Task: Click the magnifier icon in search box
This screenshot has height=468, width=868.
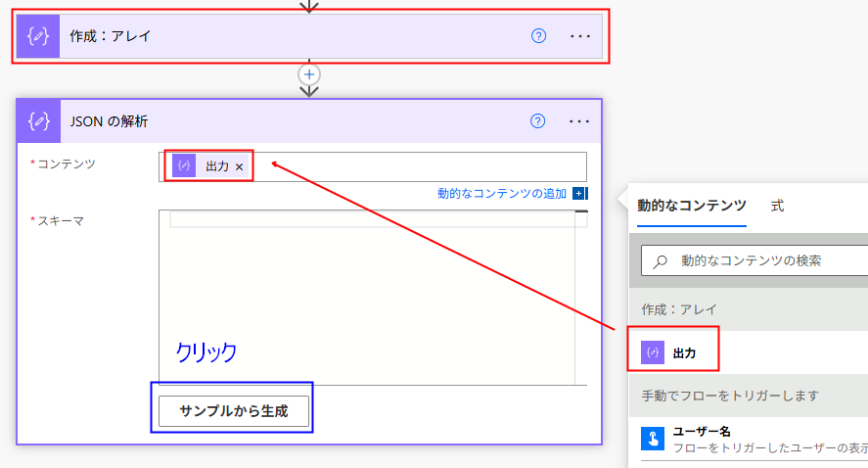Action: pyautogui.click(x=660, y=260)
